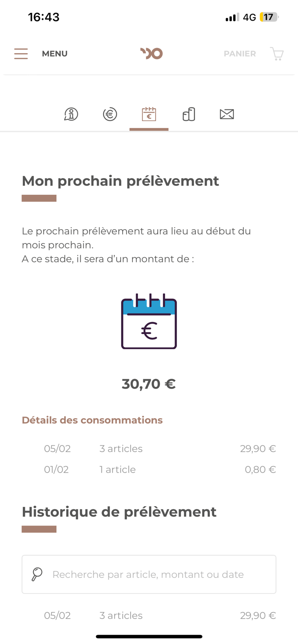
Task: Tap the active calendar-euro tab icon
Action: tap(149, 114)
